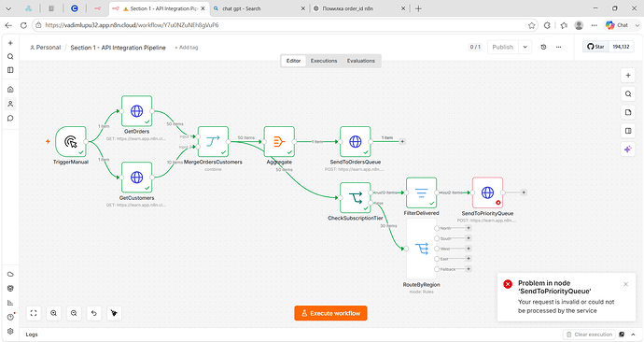This screenshot has height=342, width=644.
Task: Switch to the Evaluations tab
Action: point(360,61)
